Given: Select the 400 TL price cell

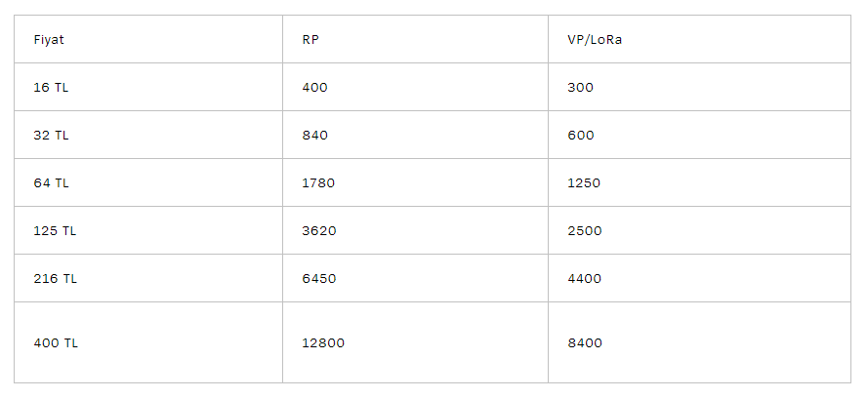Looking at the screenshot, I should [55, 343].
